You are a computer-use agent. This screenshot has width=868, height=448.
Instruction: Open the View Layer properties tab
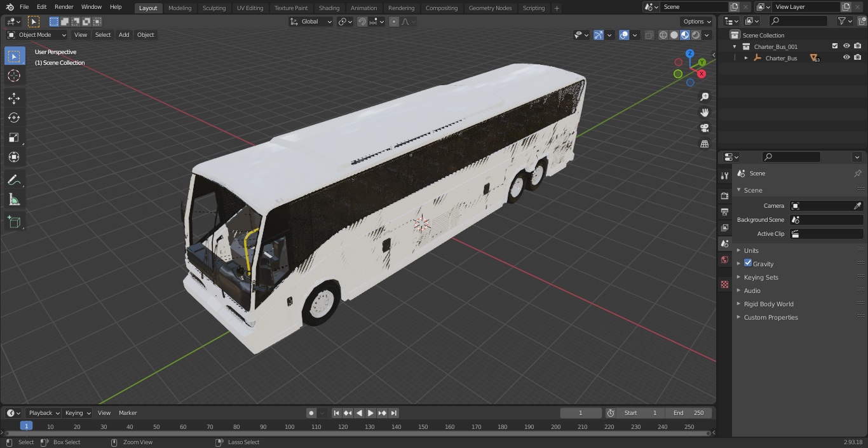click(x=724, y=227)
